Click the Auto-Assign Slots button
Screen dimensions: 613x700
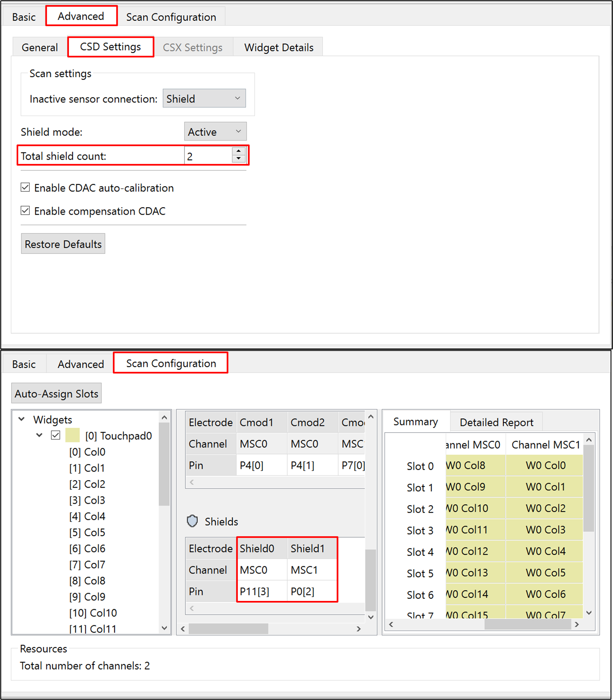tap(56, 393)
